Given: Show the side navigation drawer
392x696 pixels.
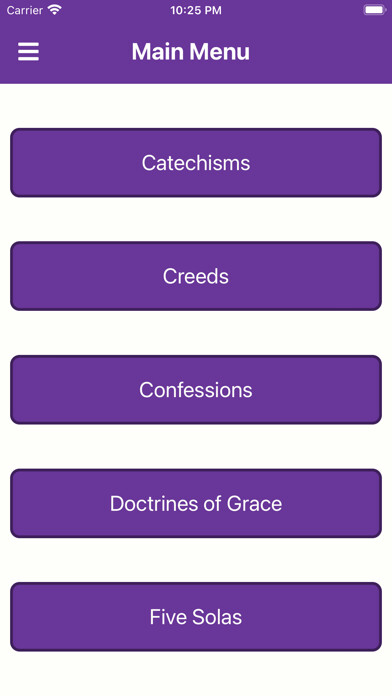Looking at the screenshot, I should point(28,51).
